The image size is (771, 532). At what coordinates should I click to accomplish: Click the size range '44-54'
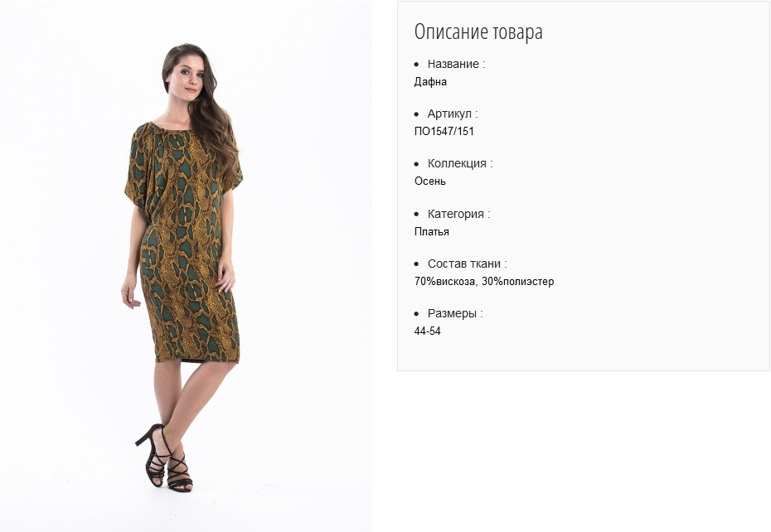tap(427, 331)
